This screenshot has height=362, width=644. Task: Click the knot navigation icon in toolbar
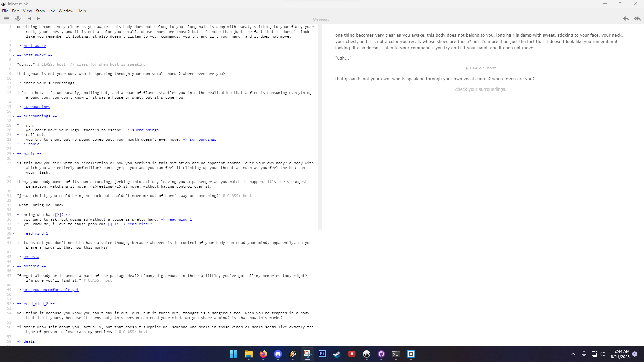(18, 19)
